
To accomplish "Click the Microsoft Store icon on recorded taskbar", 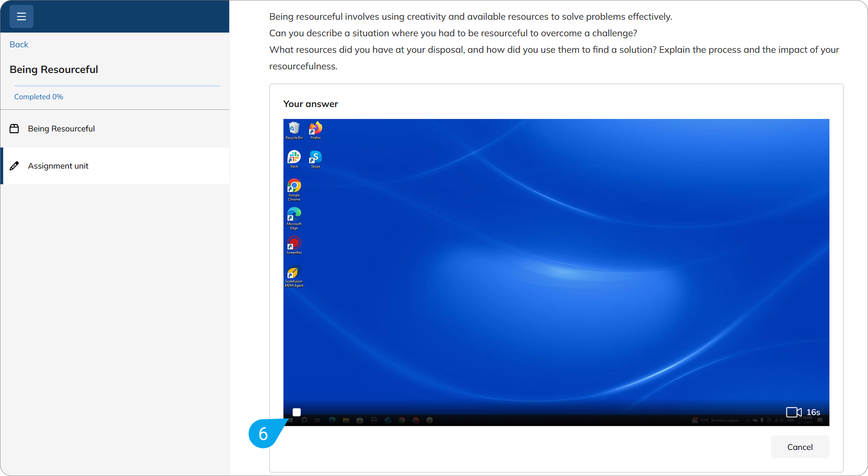I will click(x=360, y=420).
